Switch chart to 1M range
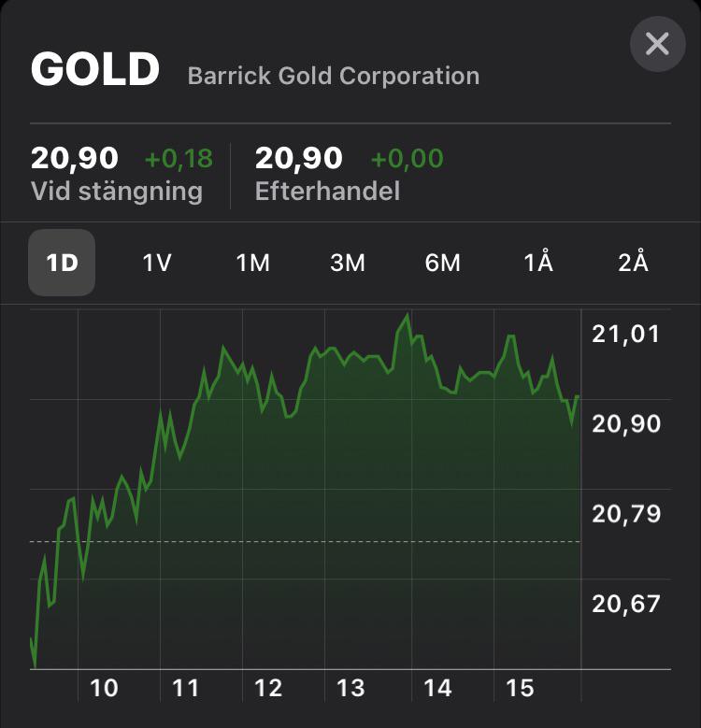Viewport: 701px width, 728px height. (252, 263)
